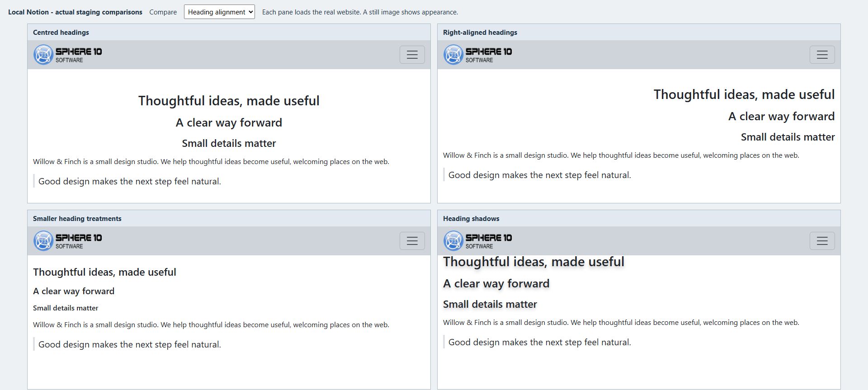Click 'Thoughtful ideas, made useful' in Centred headings pane
The height and width of the screenshot is (390, 868).
[x=229, y=101]
